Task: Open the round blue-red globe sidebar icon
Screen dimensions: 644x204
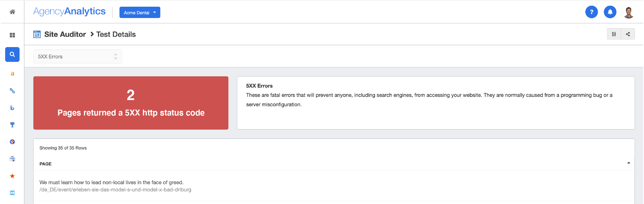Action: (x=12, y=142)
